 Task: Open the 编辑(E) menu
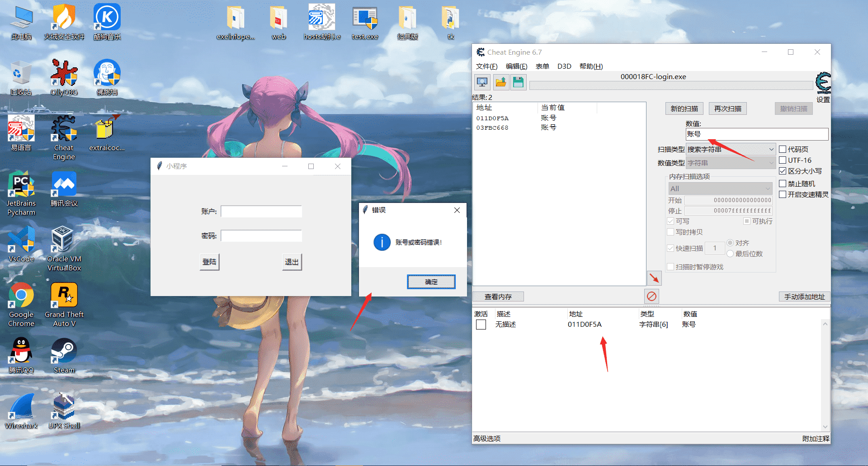(516, 66)
